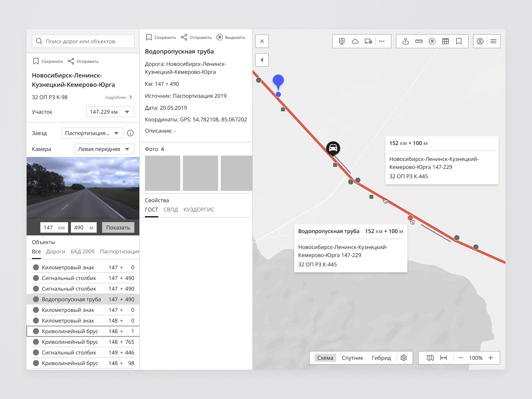
Task: Click the kilometer input showing 147
Action: (x=54, y=227)
